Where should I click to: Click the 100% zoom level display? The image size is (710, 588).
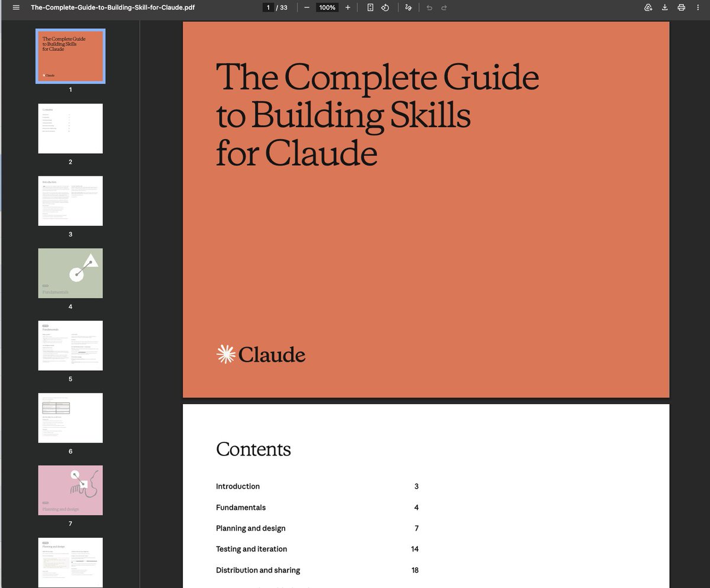(327, 8)
